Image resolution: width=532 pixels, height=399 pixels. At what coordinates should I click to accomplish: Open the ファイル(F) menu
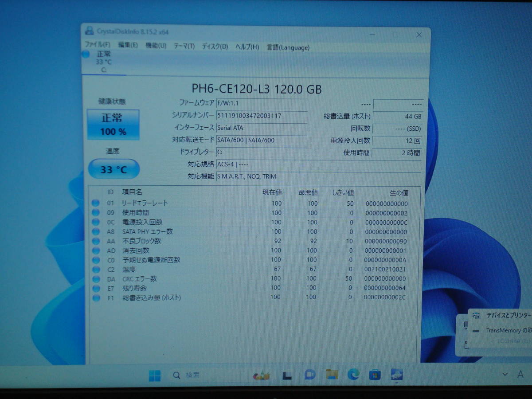[97, 45]
